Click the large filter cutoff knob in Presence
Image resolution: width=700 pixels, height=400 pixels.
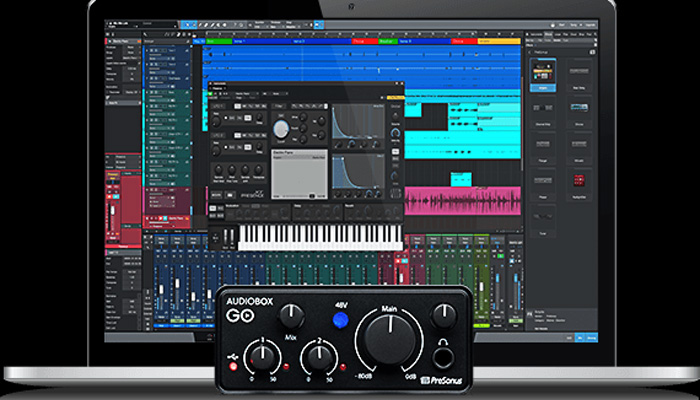281,129
